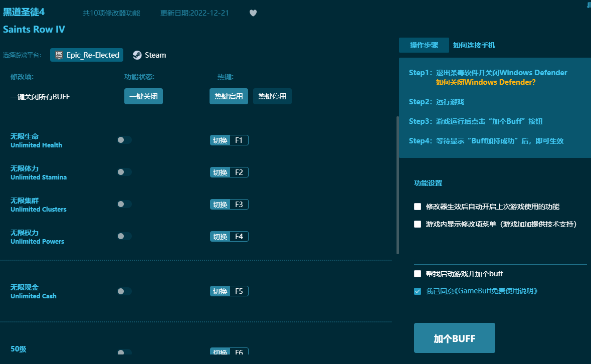The height and width of the screenshot is (364, 591).
Task: Enable the Unlimited Stamina toggle
Action: coord(124,172)
